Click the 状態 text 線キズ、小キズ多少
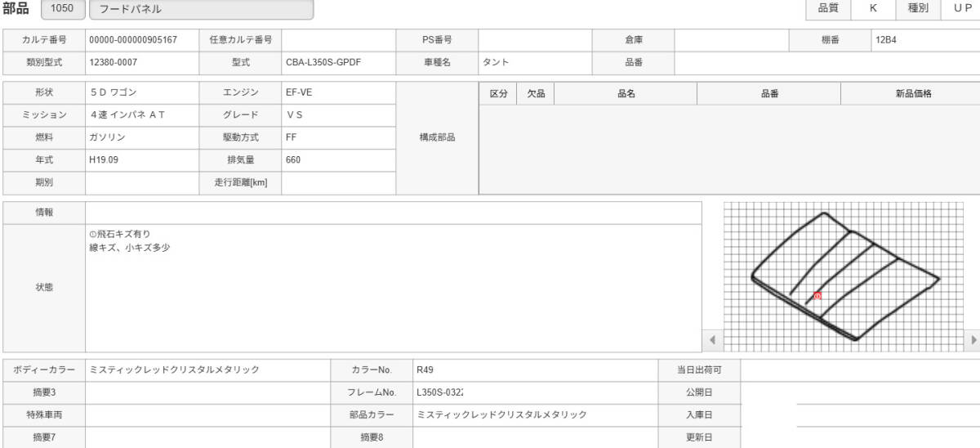Viewport: 980px width, 448px height. pos(129,247)
